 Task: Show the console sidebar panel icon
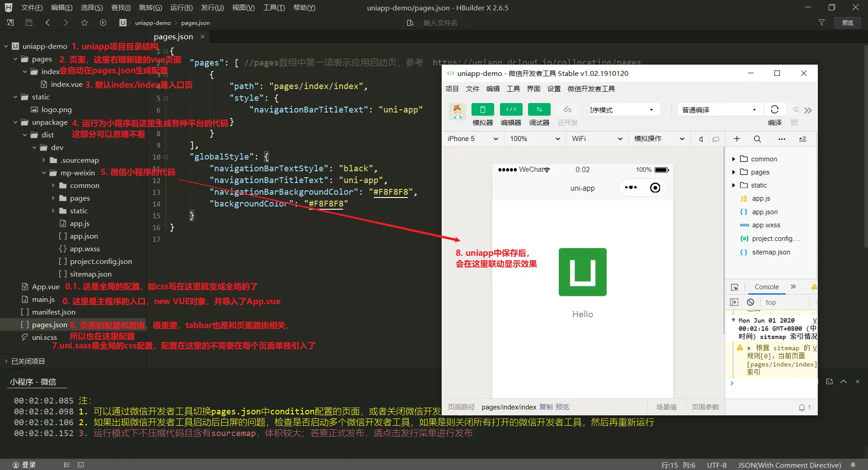click(x=734, y=302)
